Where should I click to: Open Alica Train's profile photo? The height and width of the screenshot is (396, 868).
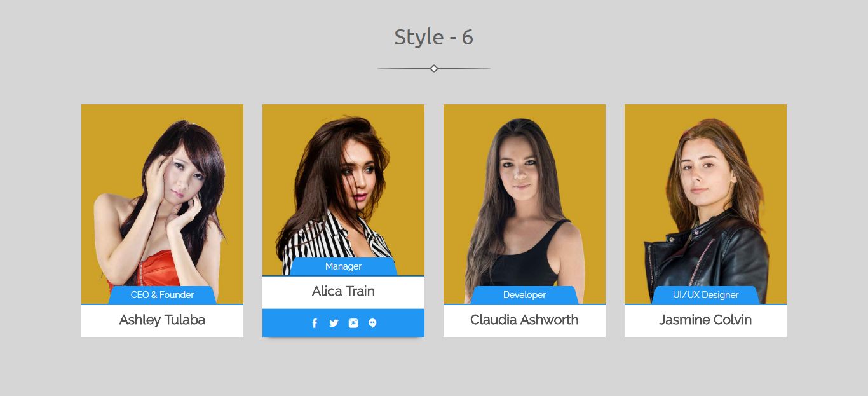click(x=343, y=183)
